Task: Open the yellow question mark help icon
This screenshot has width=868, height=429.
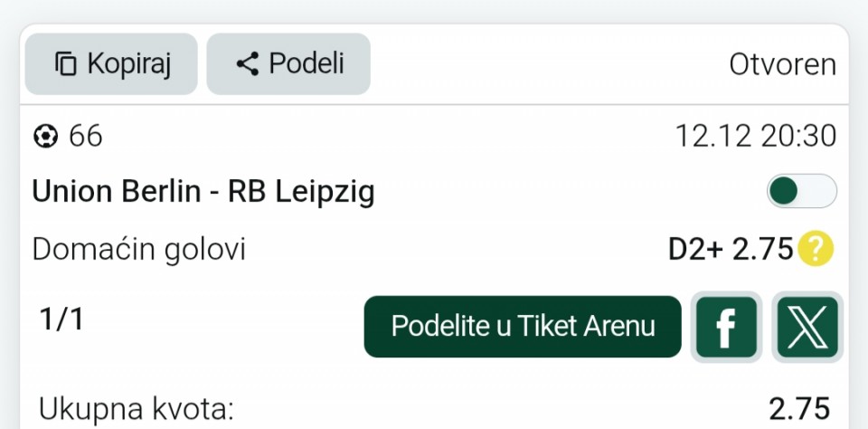Action: pos(815,249)
